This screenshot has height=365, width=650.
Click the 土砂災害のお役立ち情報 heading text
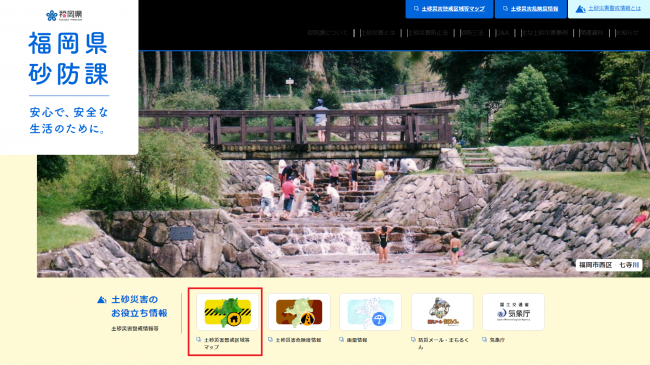coord(139,306)
